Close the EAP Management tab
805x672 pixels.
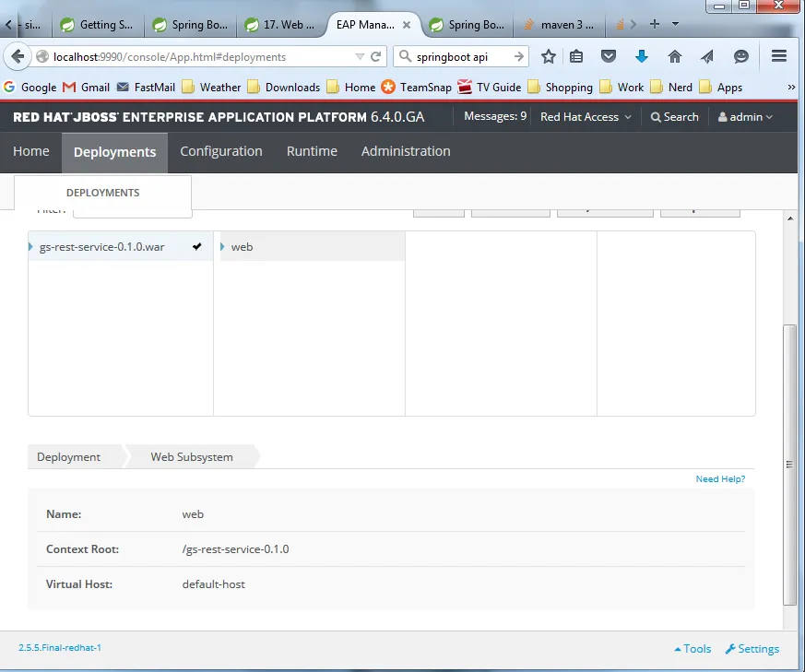point(407,25)
